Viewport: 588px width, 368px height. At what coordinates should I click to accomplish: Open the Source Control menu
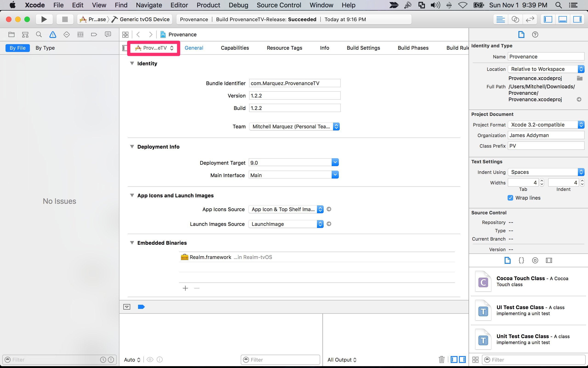tap(279, 5)
